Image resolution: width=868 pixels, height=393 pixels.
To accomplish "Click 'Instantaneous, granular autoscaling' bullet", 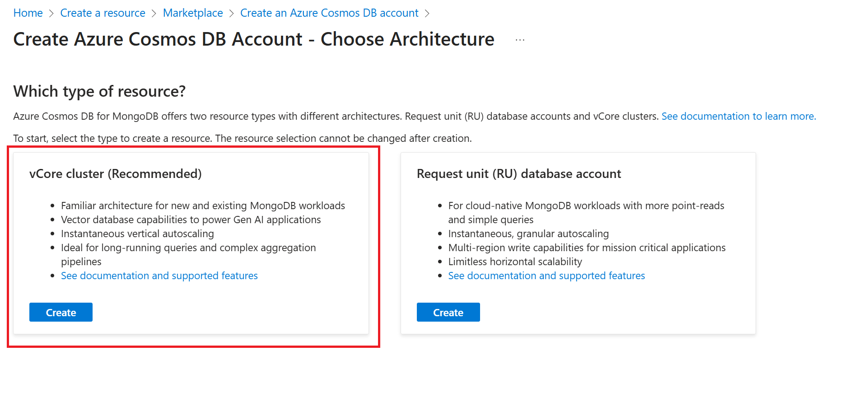I will tap(528, 234).
